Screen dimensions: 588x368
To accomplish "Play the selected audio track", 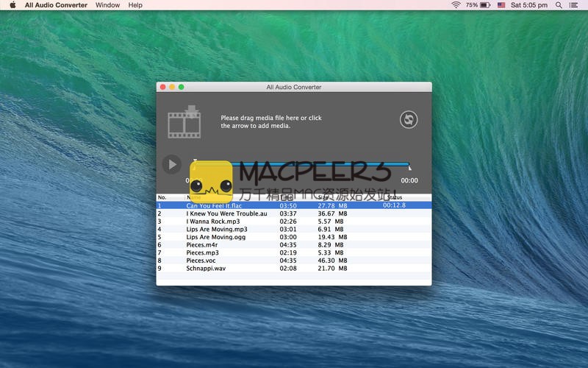I will click(171, 164).
